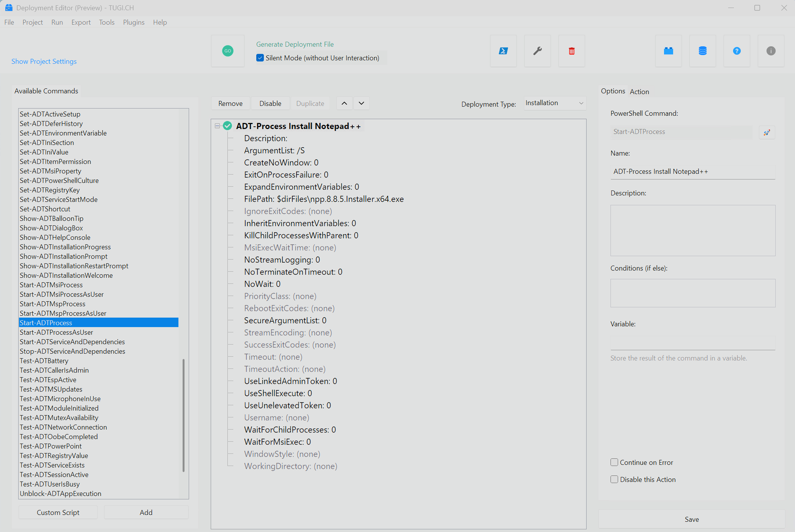Image resolution: width=795 pixels, height=532 pixels.
Task: Click Generate Deployment File link
Action: point(295,44)
